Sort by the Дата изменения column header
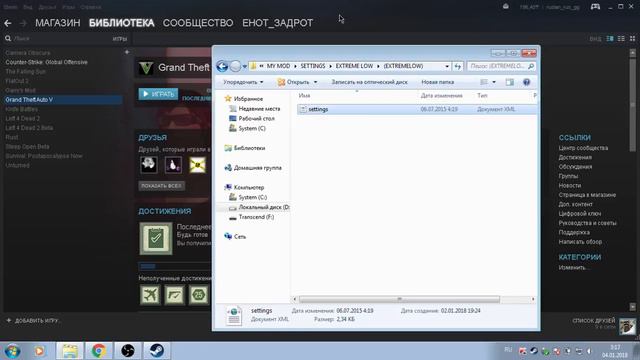Screen dimensions: 640x360 [442, 96]
